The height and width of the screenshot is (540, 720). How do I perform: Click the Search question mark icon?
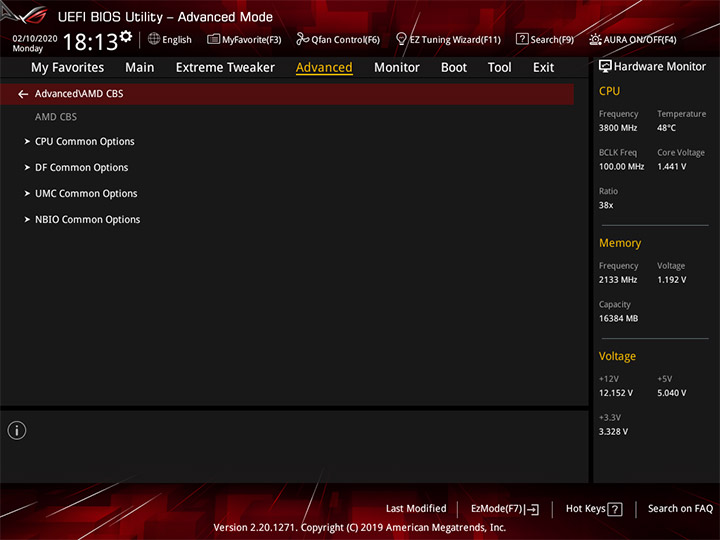[522, 39]
